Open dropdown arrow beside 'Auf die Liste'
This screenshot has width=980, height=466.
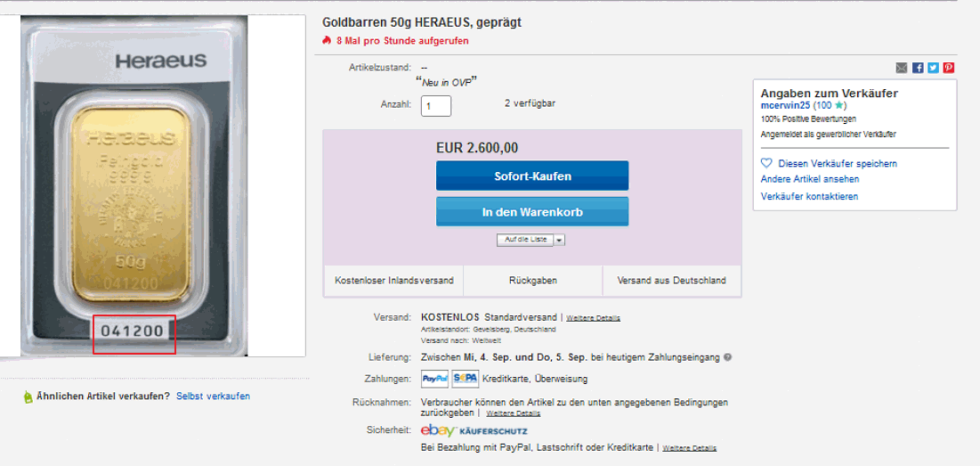559,240
